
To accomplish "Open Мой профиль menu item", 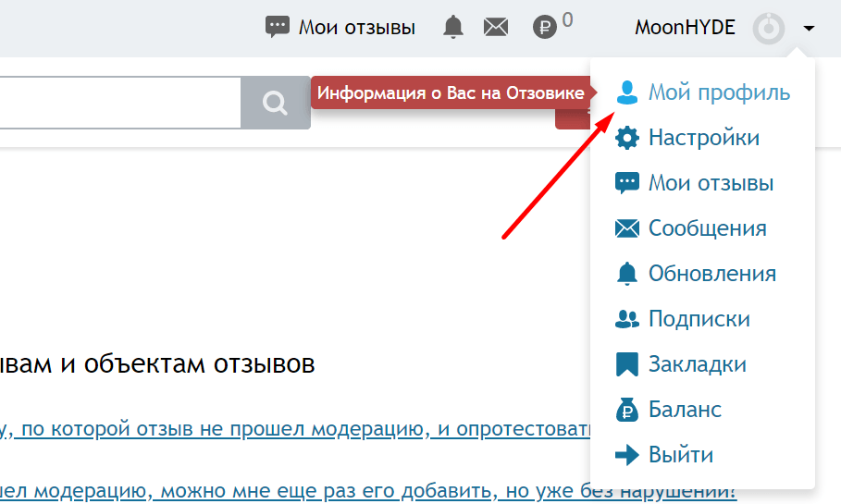I will [702, 92].
